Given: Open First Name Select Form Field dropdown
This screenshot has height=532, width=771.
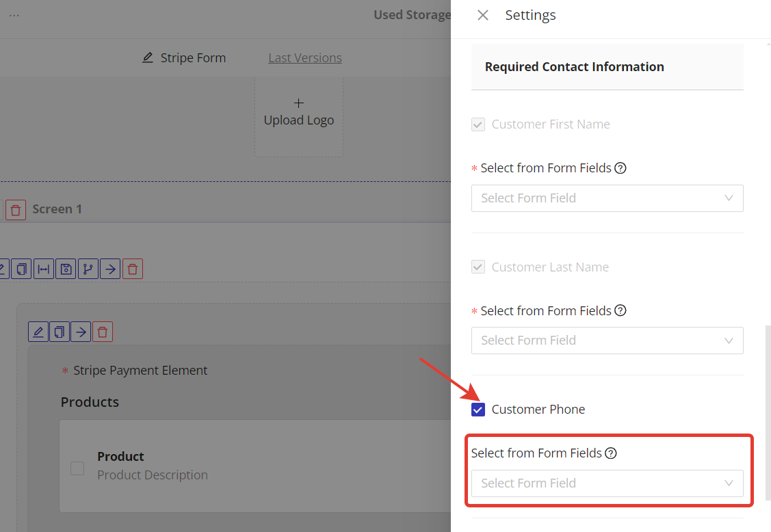Looking at the screenshot, I should click(x=607, y=198).
